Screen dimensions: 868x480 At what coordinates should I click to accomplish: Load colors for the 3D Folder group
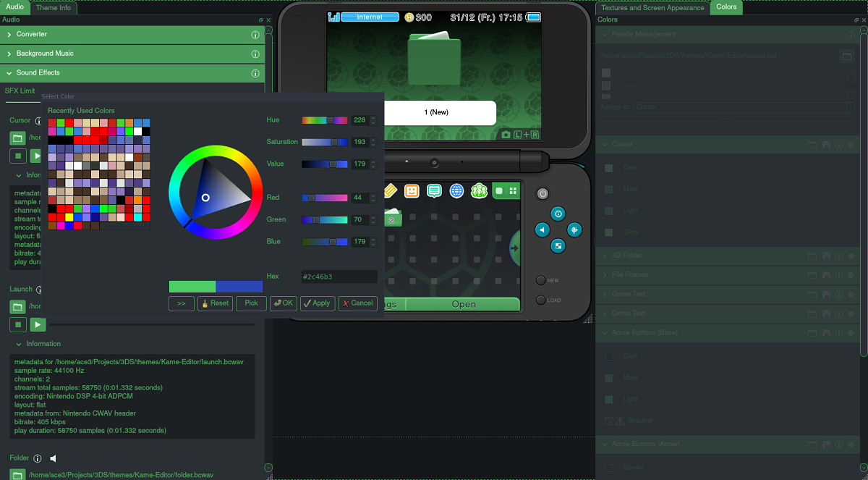pos(812,256)
